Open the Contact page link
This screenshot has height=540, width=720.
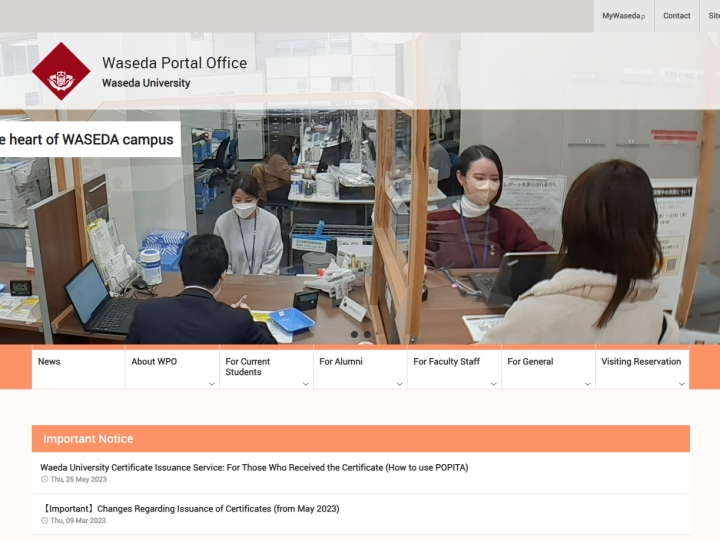click(676, 16)
